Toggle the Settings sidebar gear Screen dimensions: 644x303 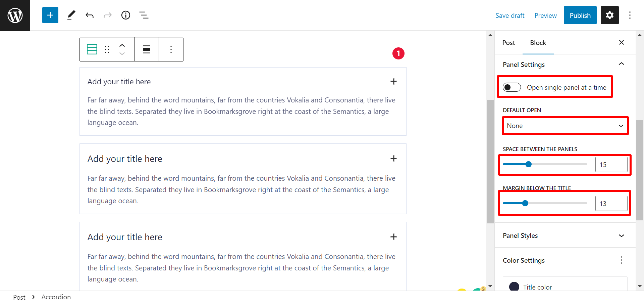pos(609,15)
